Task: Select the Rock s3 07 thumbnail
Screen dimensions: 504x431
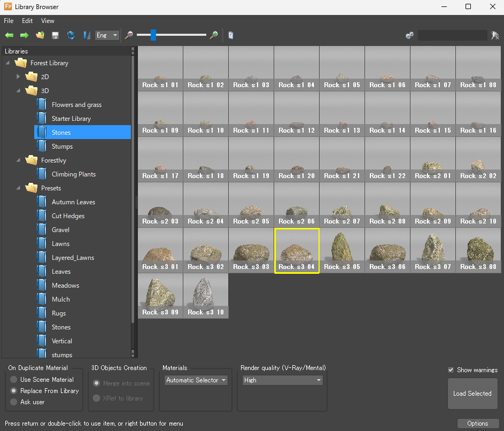Action: [x=433, y=251]
